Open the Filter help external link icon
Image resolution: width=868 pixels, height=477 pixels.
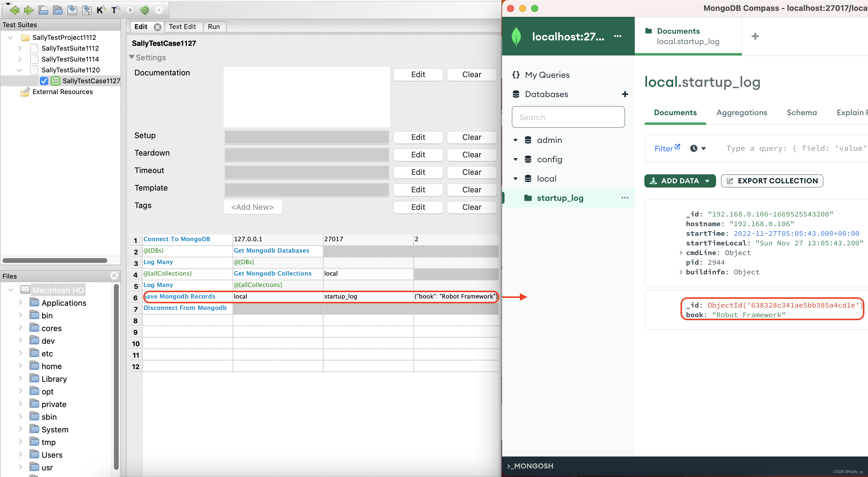677,146
